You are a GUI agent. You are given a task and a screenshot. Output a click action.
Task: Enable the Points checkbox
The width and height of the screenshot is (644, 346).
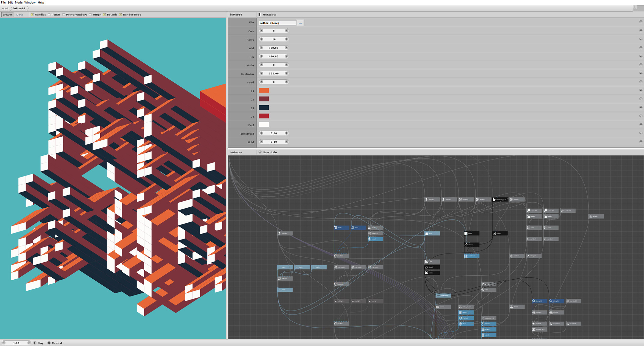point(49,14)
